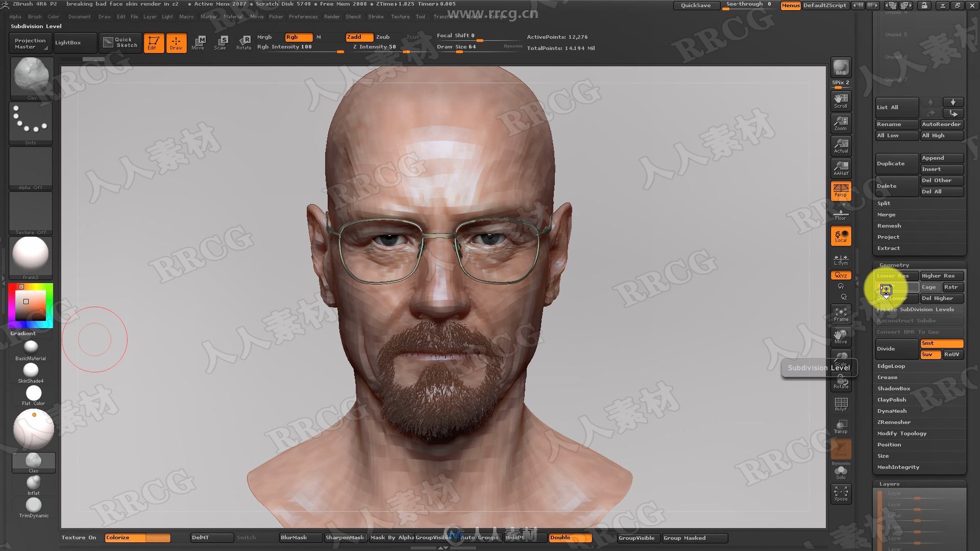The width and height of the screenshot is (980, 551).
Task: Render with the BPR button
Action: pos(841,67)
